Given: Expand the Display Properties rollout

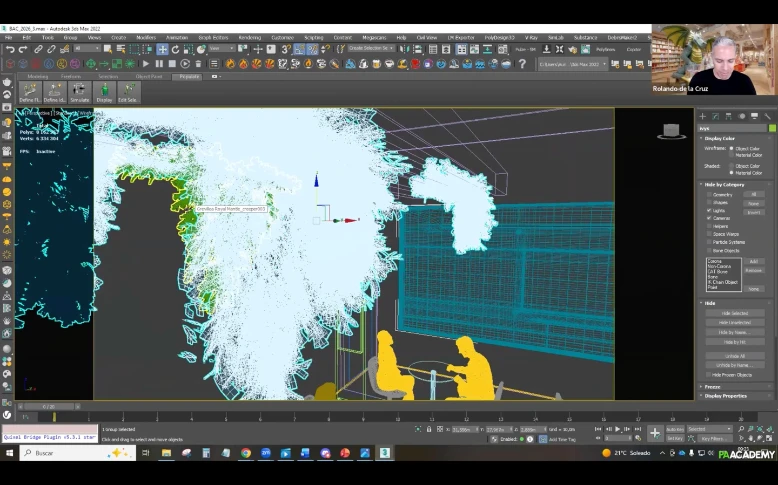Looking at the screenshot, I should [x=725, y=396].
